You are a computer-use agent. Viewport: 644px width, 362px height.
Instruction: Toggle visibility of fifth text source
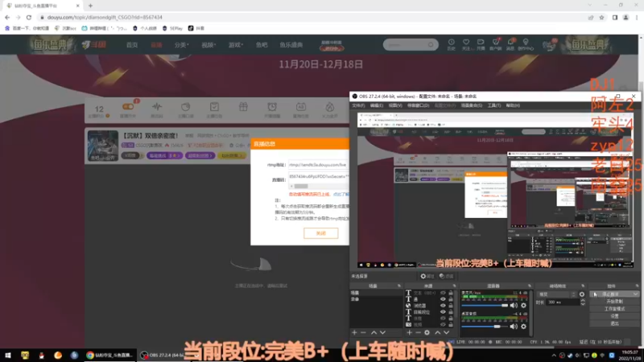443,319
